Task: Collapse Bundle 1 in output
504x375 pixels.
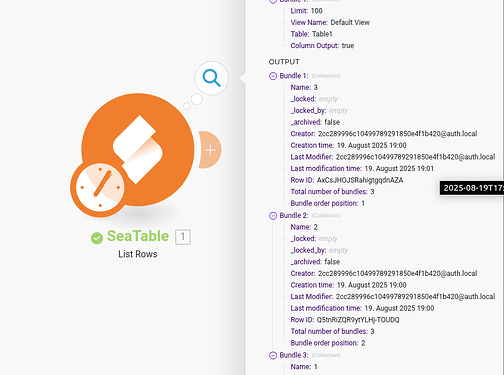Action: pyautogui.click(x=273, y=76)
